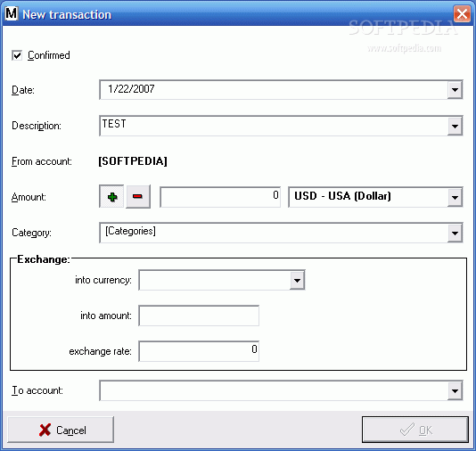The image size is (476, 451).
Task: Open the into currency dropdown arrow
Action: point(297,280)
